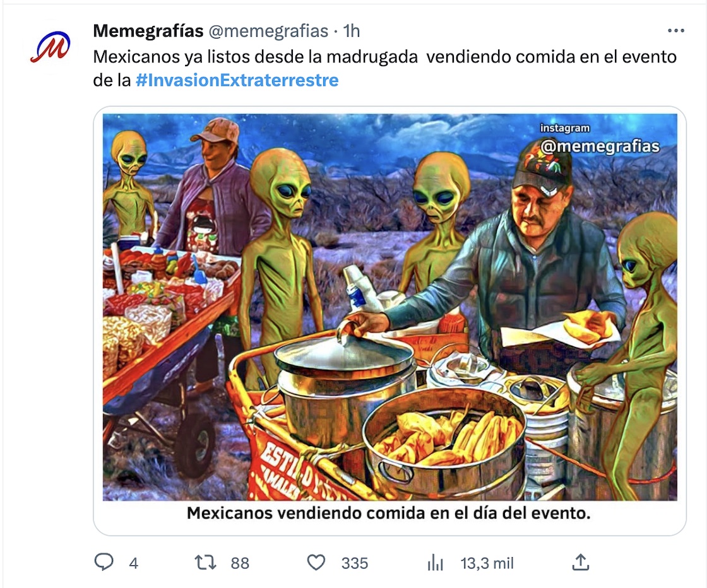Screen dimensions: 707x588
Task: Click the reply count 4
Action: point(133,563)
